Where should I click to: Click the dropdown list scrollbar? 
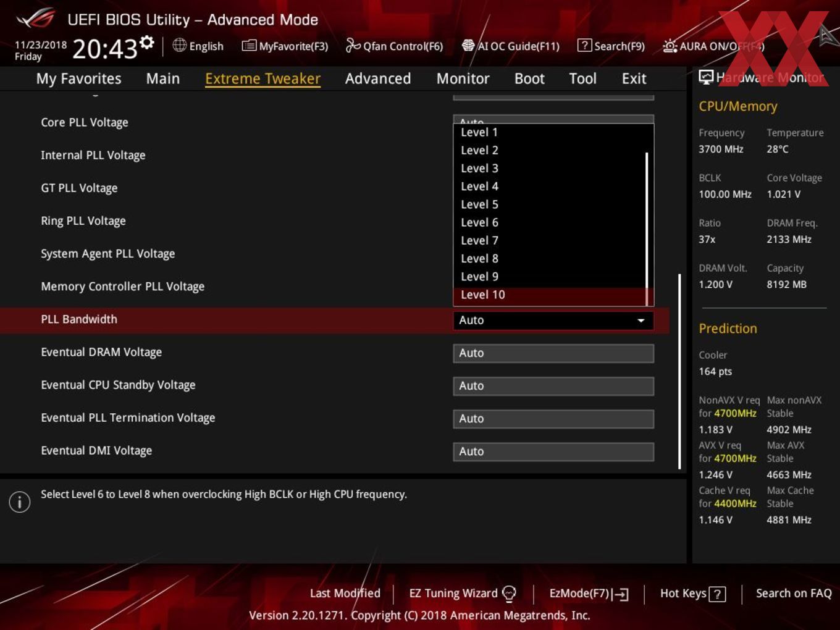(x=647, y=229)
